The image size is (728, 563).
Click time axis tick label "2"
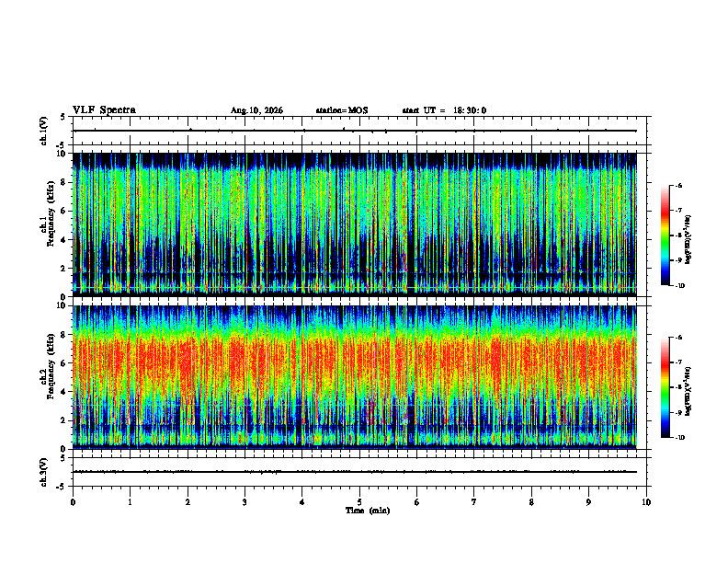pos(188,502)
